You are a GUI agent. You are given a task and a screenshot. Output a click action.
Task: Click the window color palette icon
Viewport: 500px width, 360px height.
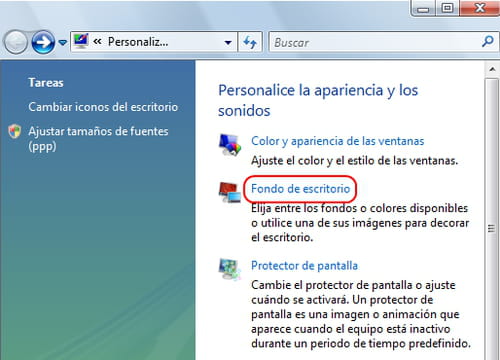[230, 145]
